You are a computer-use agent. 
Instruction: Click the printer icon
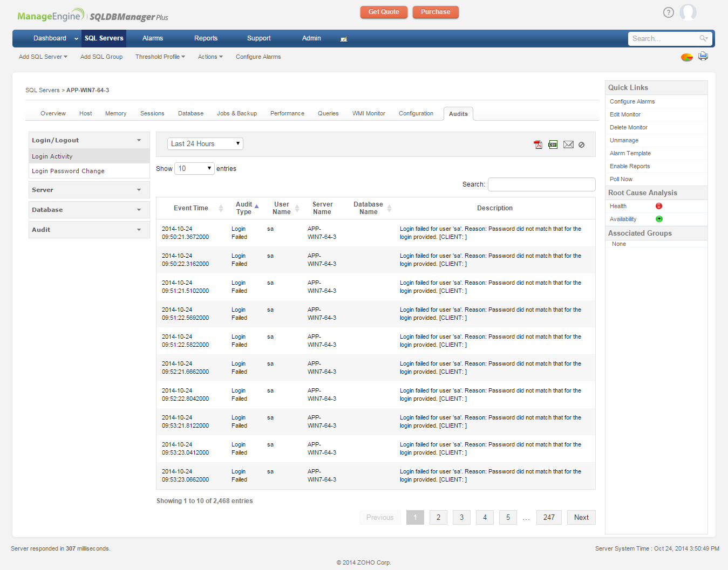tap(703, 56)
